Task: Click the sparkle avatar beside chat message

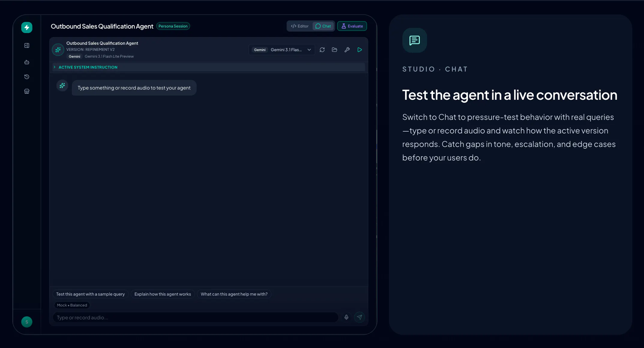Action: (x=62, y=86)
